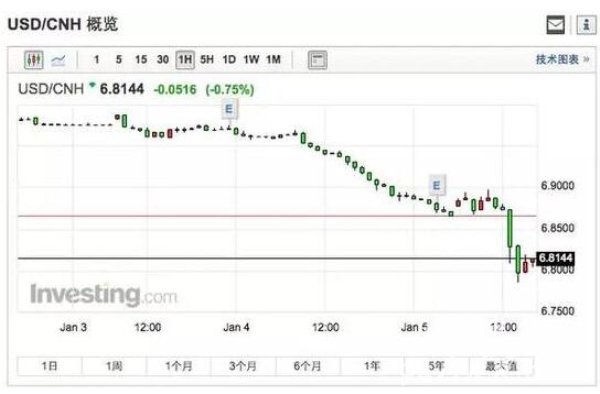Image resolution: width=600 pixels, height=394 pixels.
Task: Select the 1H interval
Action: tap(185, 60)
